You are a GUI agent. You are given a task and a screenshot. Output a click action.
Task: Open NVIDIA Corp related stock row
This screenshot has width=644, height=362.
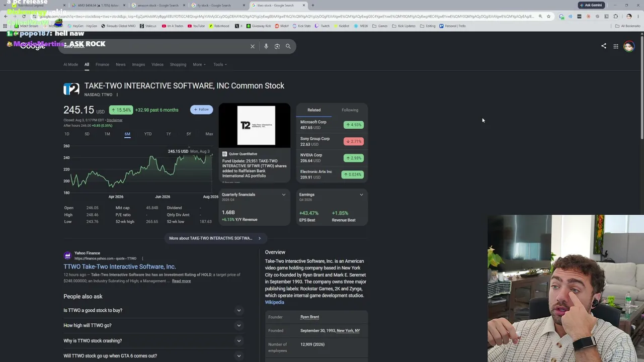click(332, 158)
